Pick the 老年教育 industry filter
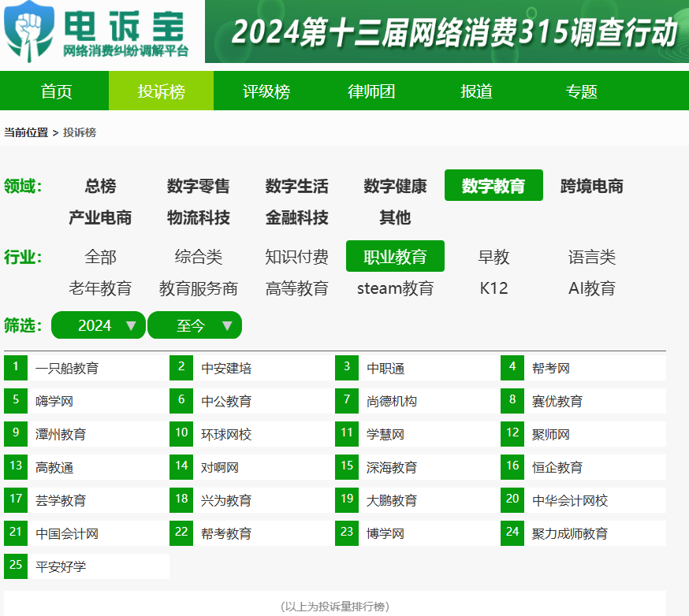 [100, 288]
